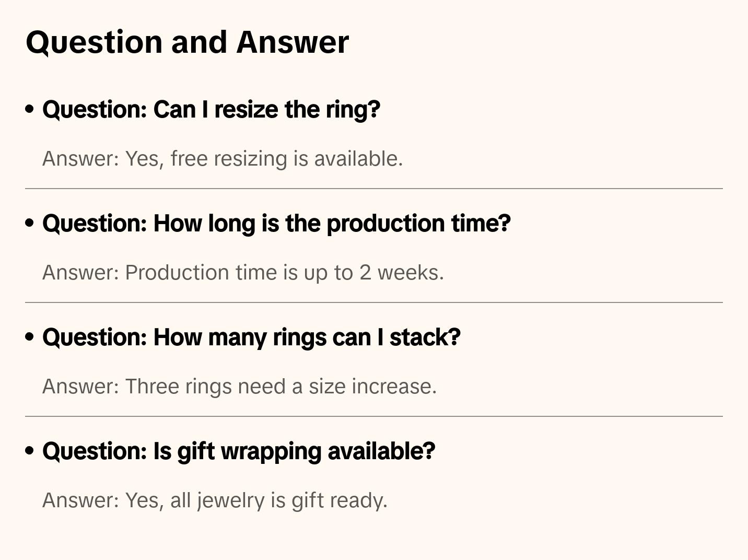
Task: Click the divider below the resizing answer
Action: [x=374, y=189]
